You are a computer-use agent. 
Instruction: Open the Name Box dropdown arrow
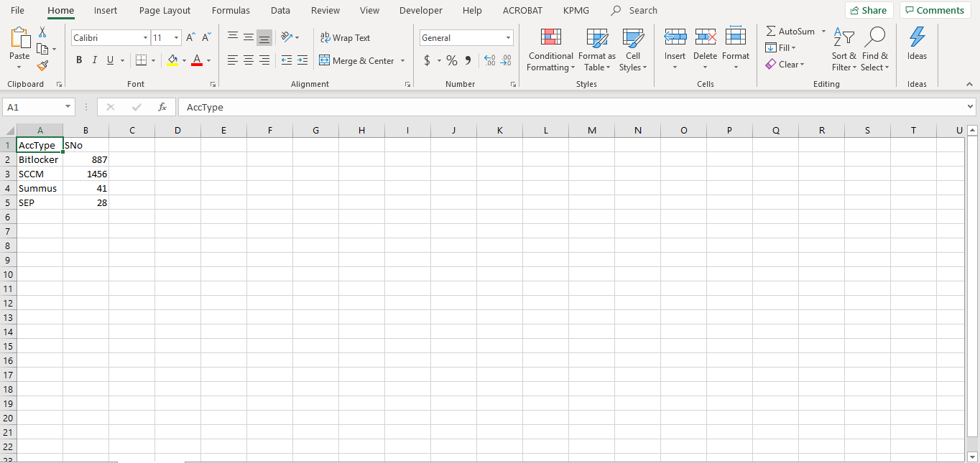pos(68,107)
